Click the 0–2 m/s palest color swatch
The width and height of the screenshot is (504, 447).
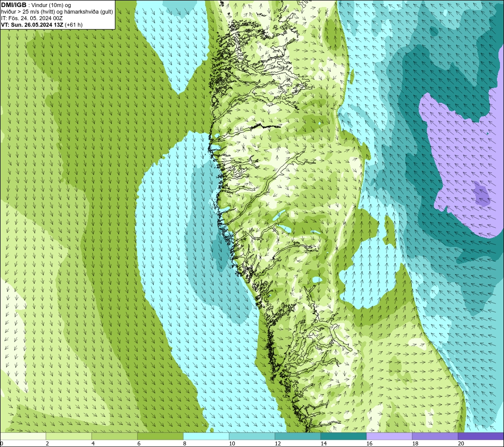(23, 436)
